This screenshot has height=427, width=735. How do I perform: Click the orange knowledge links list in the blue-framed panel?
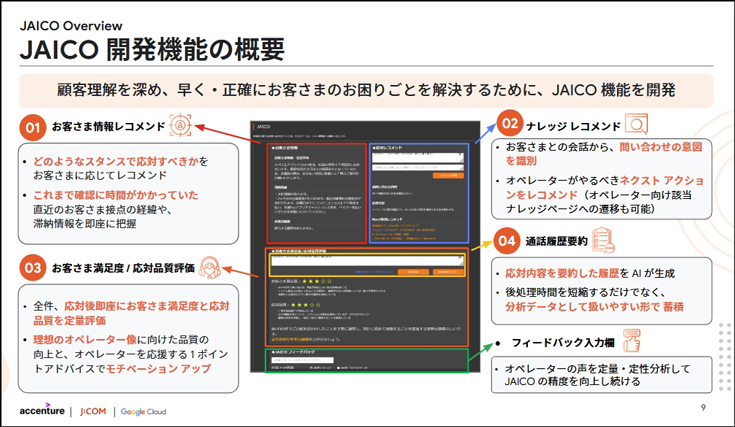pyautogui.click(x=404, y=232)
